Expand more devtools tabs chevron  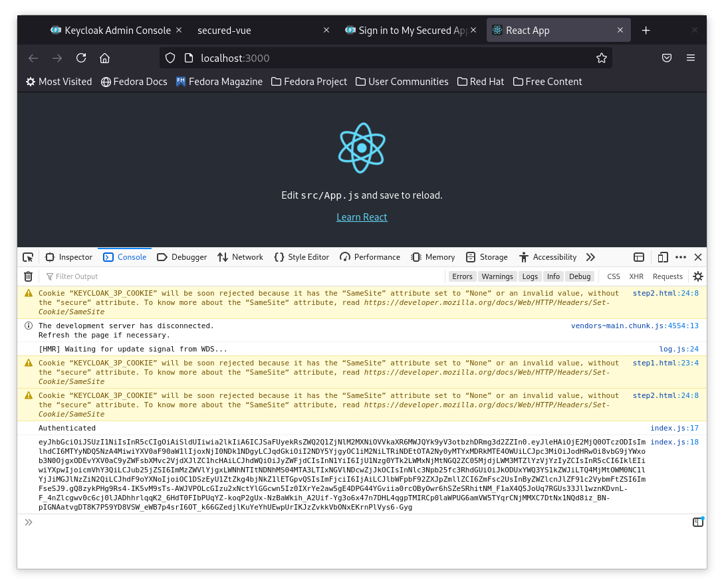pos(590,258)
